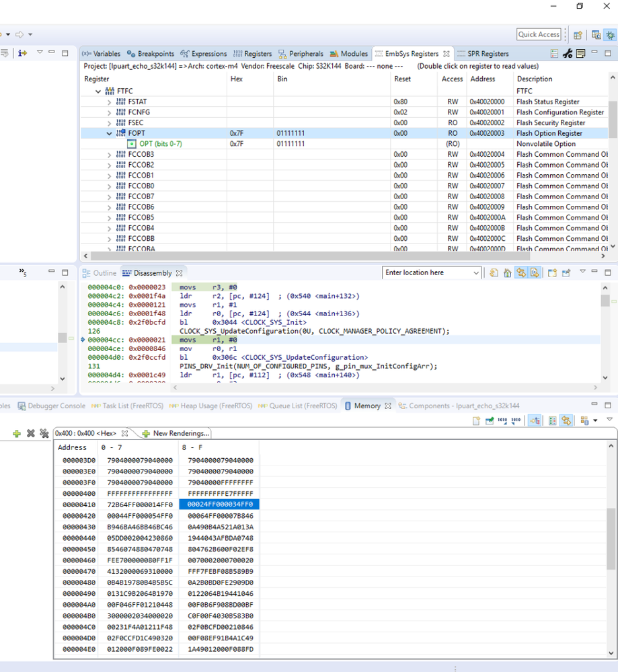This screenshot has height=672, width=618.
Task: Toggle Link Memory Rendering Panes button
Action: pyautogui.click(x=566, y=421)
